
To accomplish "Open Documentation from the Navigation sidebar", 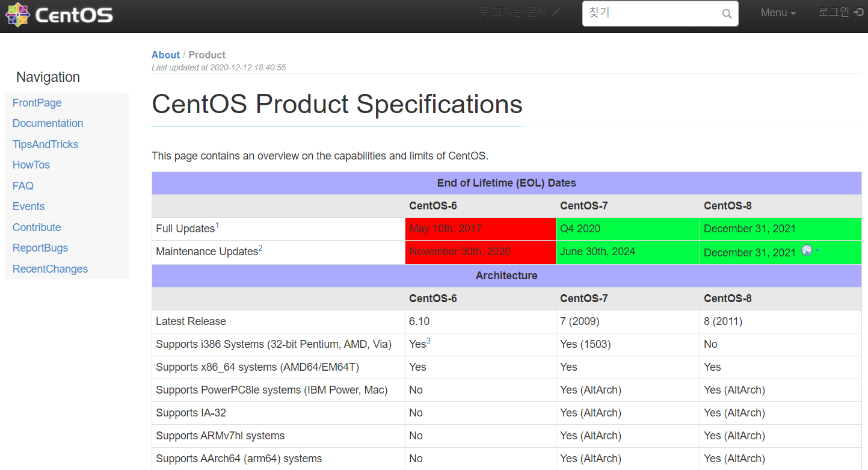I will (x=48, y=123).
